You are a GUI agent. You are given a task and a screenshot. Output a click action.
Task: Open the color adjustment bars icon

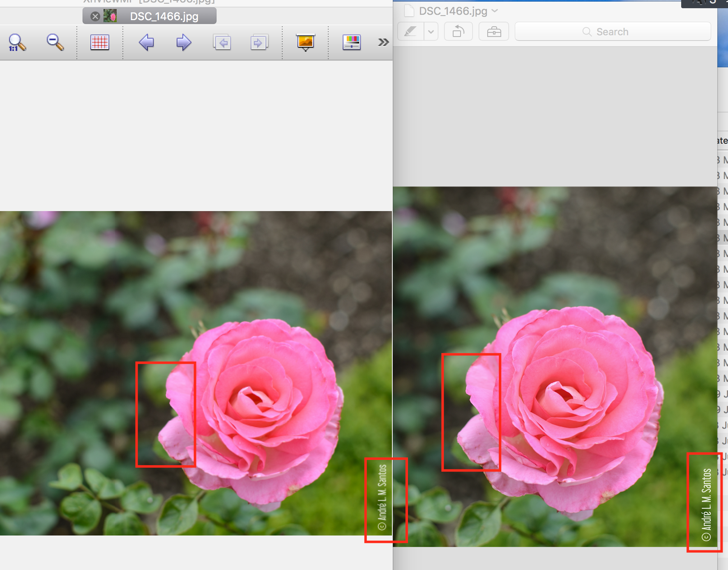coord(352,42)
